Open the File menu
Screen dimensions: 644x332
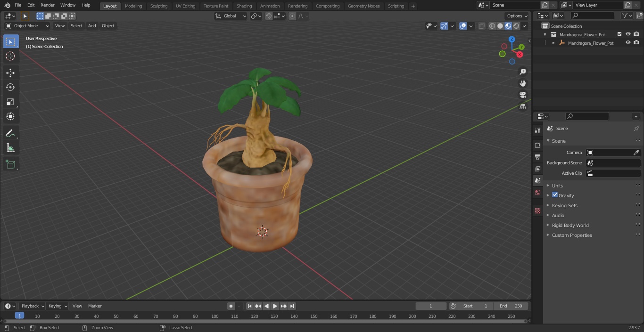click(x=18, y=5)
